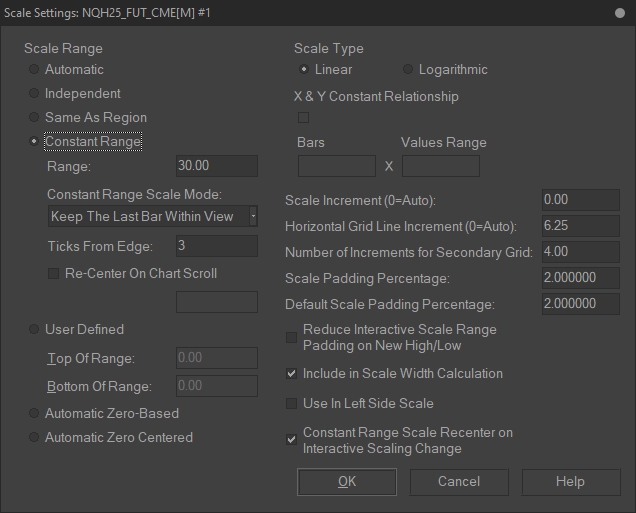Check Reduce Interactive Scale Range Padding option

pos(292,338)
